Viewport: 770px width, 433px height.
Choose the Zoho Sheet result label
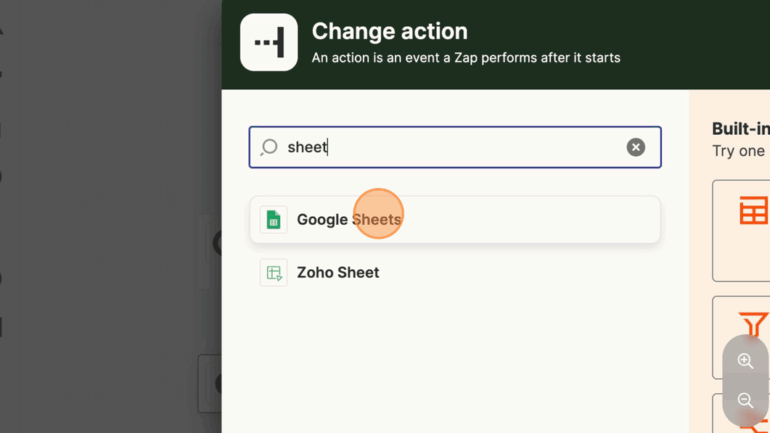point(338,272)
